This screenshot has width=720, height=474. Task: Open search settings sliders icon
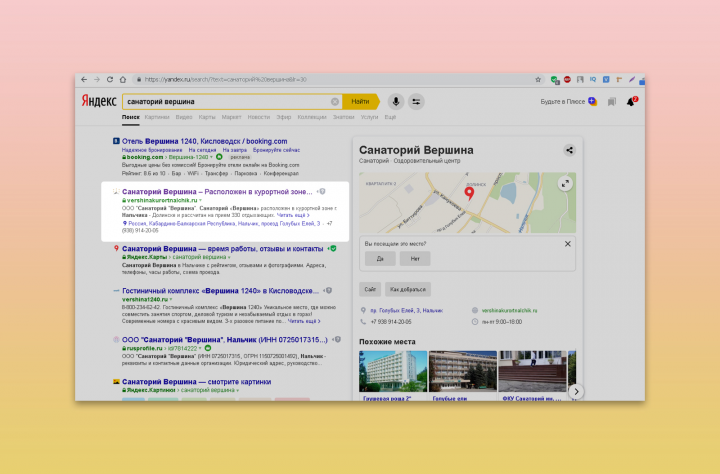click(x=416, y=102)
